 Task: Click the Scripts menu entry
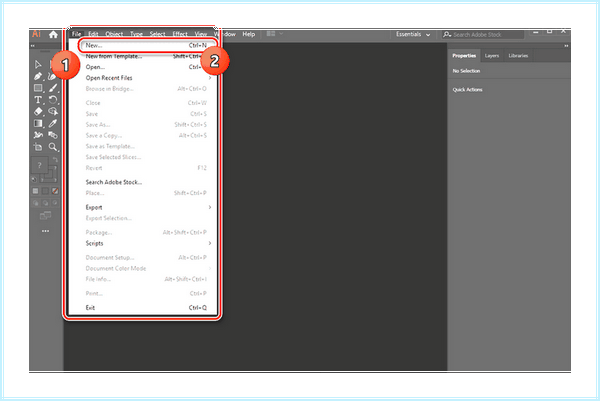coord(141,243)
